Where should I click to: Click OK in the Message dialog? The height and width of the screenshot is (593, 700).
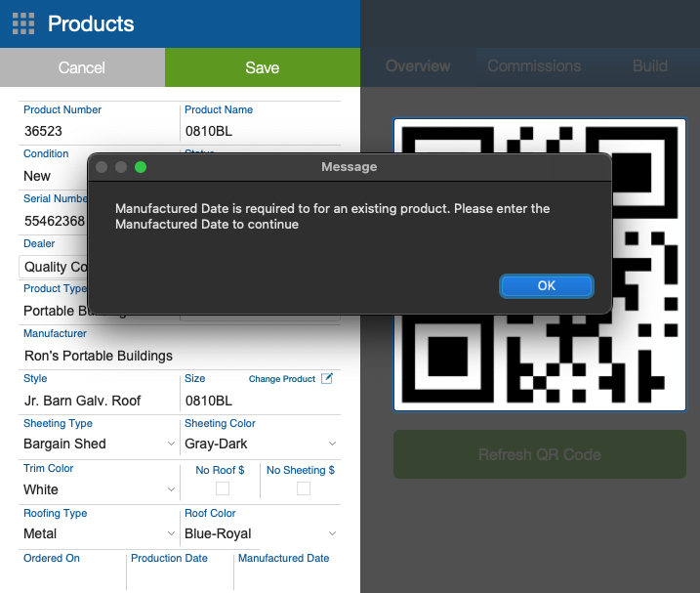tap(547, 286)
